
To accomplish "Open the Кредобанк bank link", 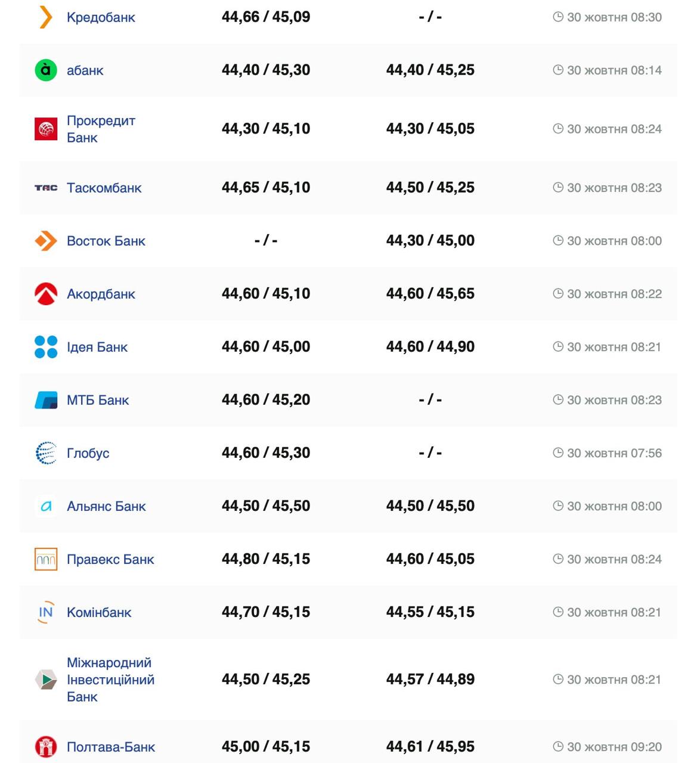I will [x=101, y=17].
